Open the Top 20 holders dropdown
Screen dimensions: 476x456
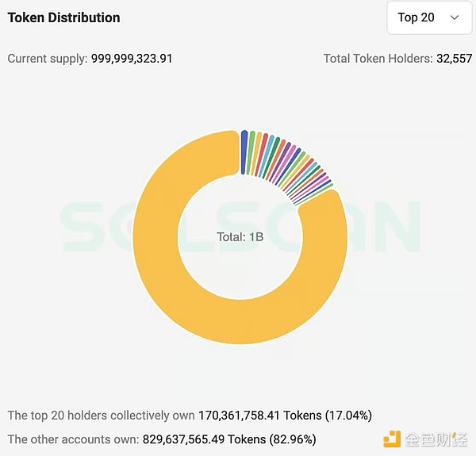(428, 17)
